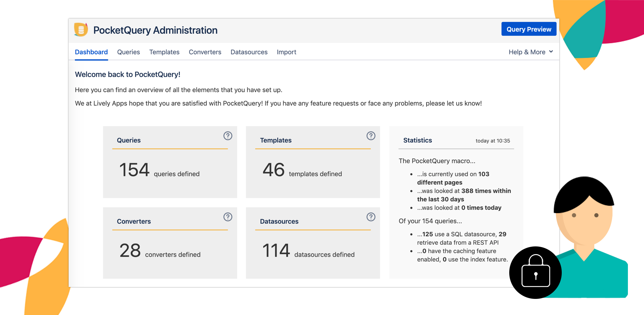The height and width of the screenshot is (315, 644).
Task: Click 'The PocketQuery macro...' text
Action: coord(437,161)
